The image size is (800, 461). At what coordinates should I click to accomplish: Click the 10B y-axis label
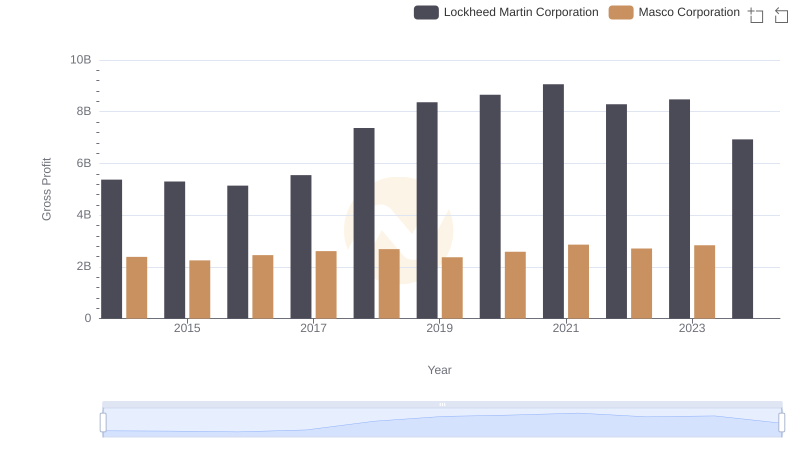[81, 60]
